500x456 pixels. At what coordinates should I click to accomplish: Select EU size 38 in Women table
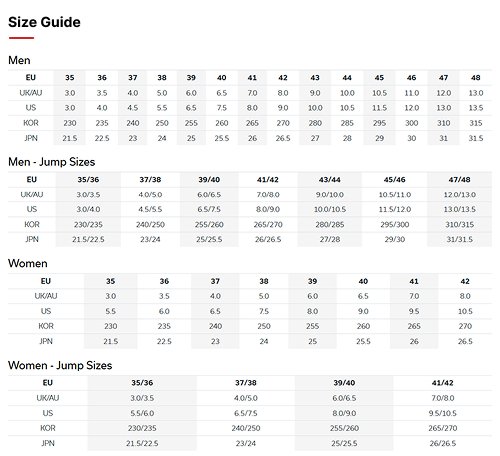(x=264, y=281)
